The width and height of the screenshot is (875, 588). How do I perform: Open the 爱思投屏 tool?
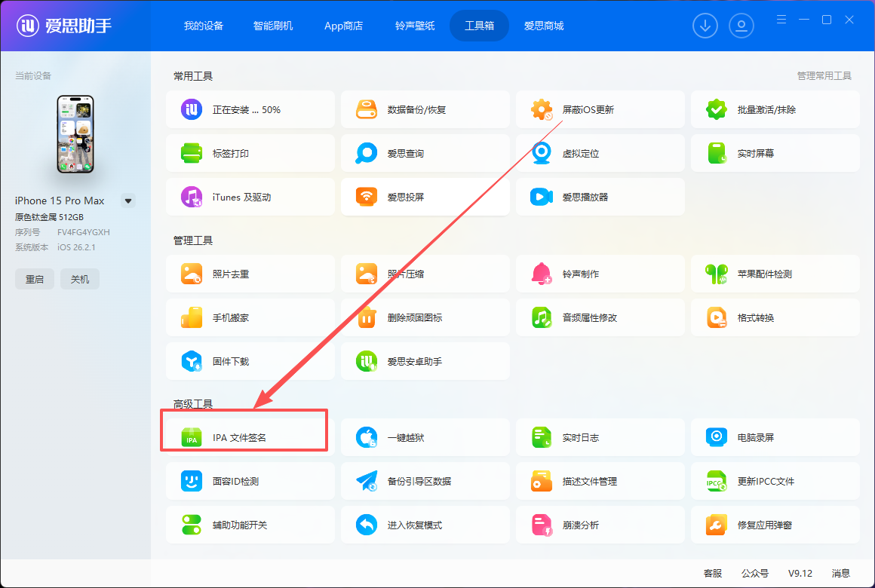[425, 197]
